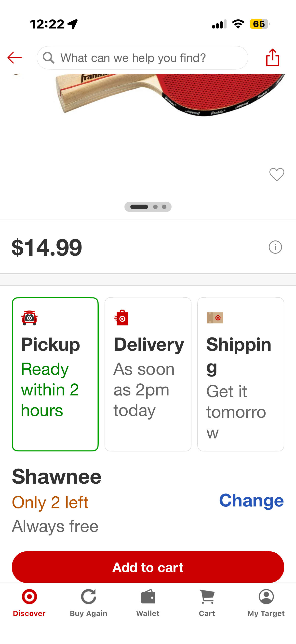
Task: Tap the Shawnee store name
Action: pyautogui.click(x=57, y=476)
